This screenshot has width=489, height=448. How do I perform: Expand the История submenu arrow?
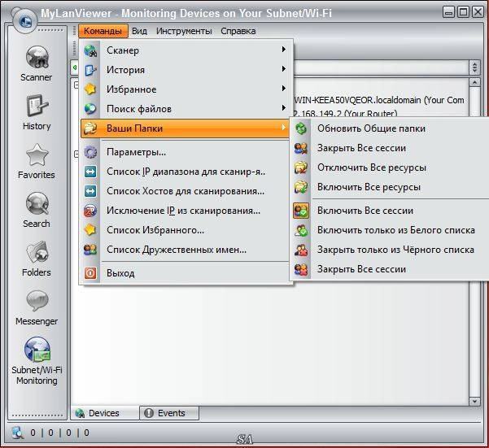pos(283,68)
